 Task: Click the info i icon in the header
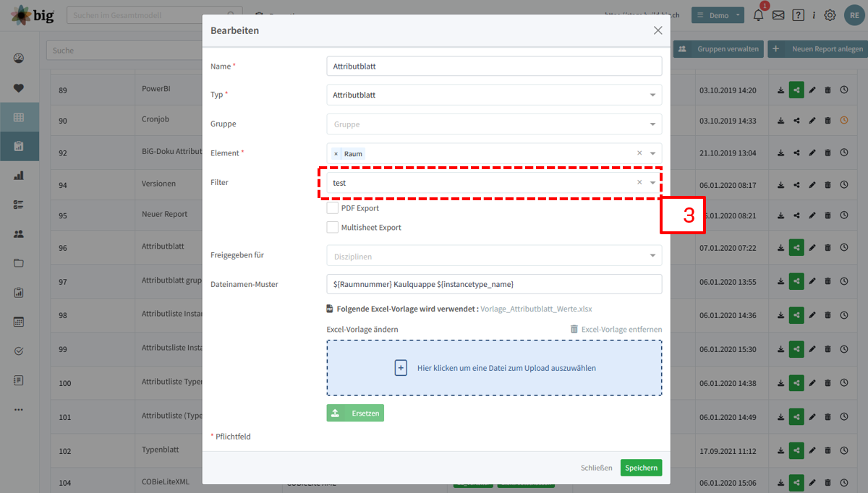tap(814, 15)
